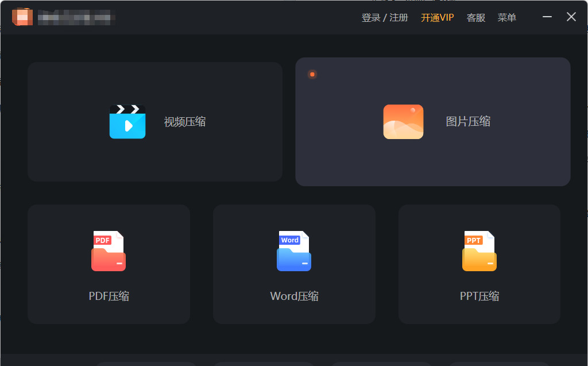Click the image compression picture icon

coord(403,122)
